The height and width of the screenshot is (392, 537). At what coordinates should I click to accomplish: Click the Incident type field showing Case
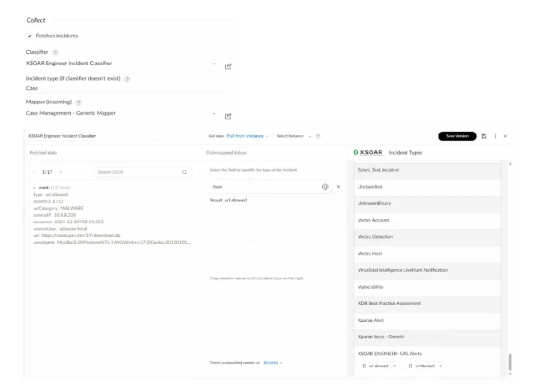point(127,88)
